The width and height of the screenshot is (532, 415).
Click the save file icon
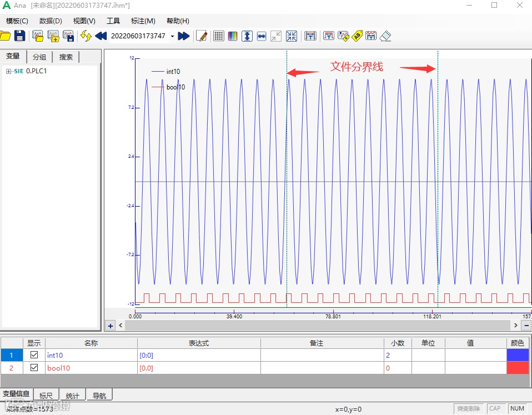[x=19, y=36]
